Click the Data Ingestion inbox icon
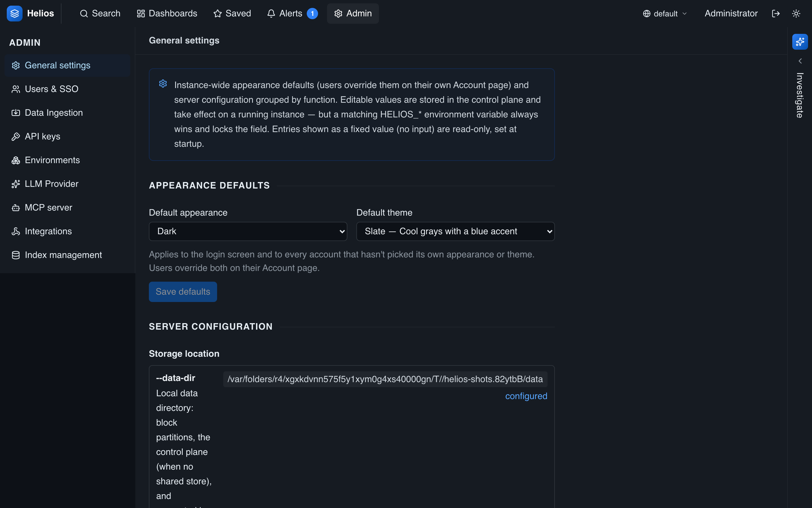This screenshot has height=508, width=812. click(16, 113)
